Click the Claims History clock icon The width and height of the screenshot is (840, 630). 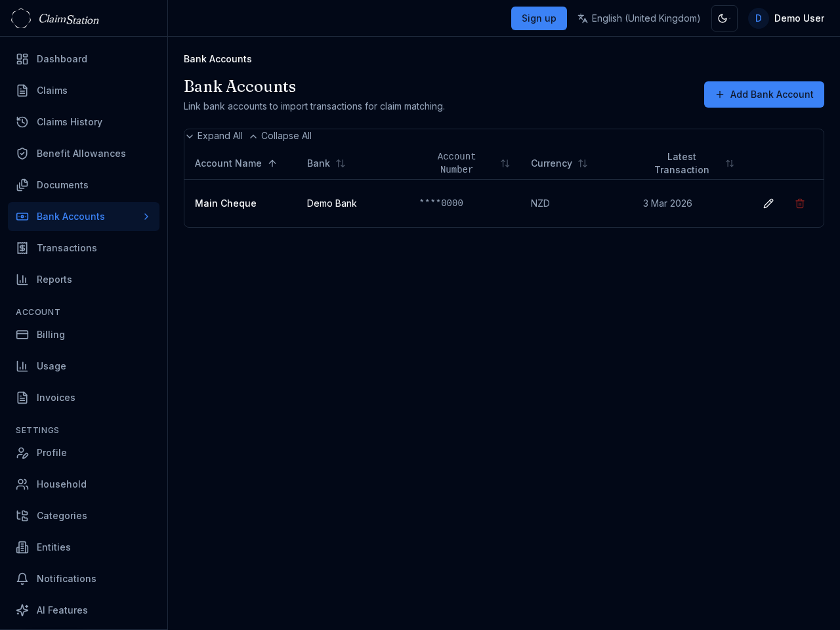pyautogui.click(x=22, y=122)
